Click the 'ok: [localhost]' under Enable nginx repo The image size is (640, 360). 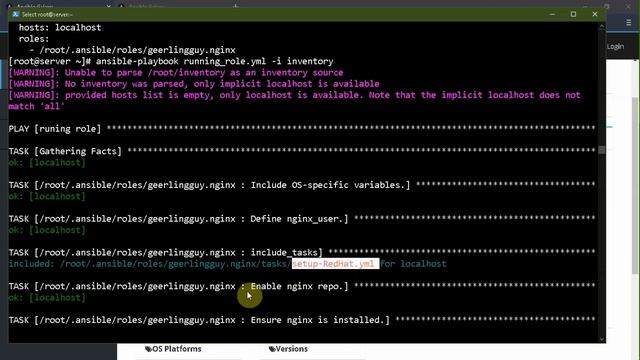tap(47, 298)
